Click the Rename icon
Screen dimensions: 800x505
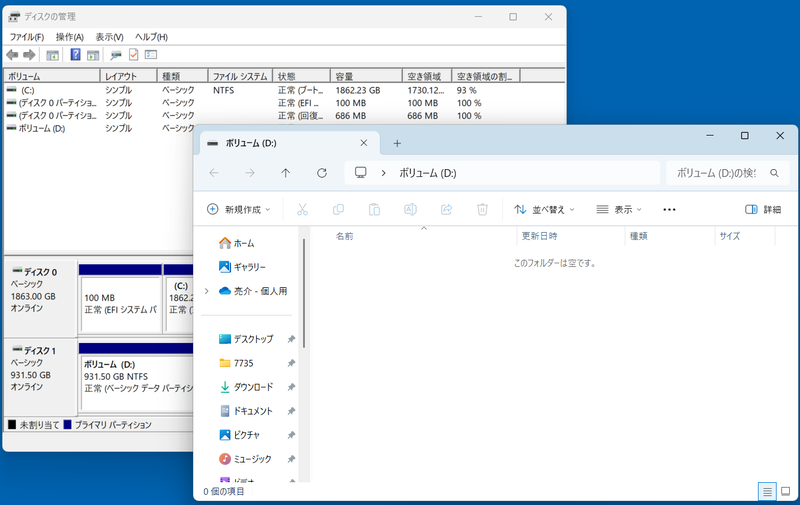point(410,209)
